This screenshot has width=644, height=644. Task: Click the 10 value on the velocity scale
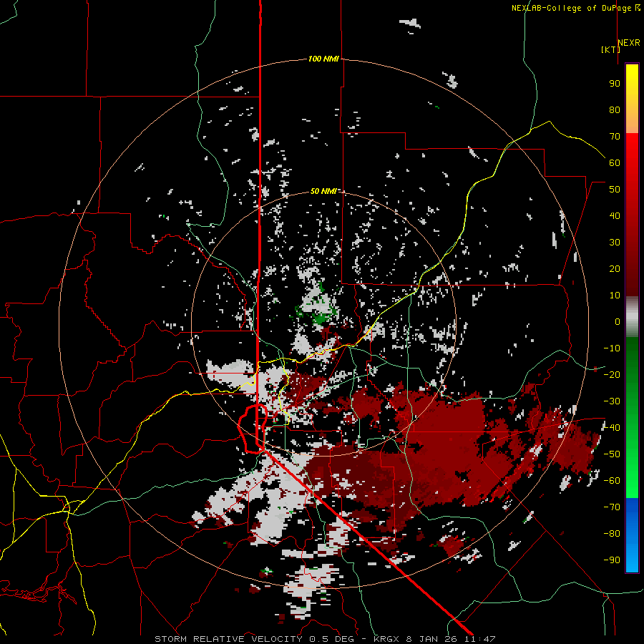pyautogui.click(x=615, y=296)
